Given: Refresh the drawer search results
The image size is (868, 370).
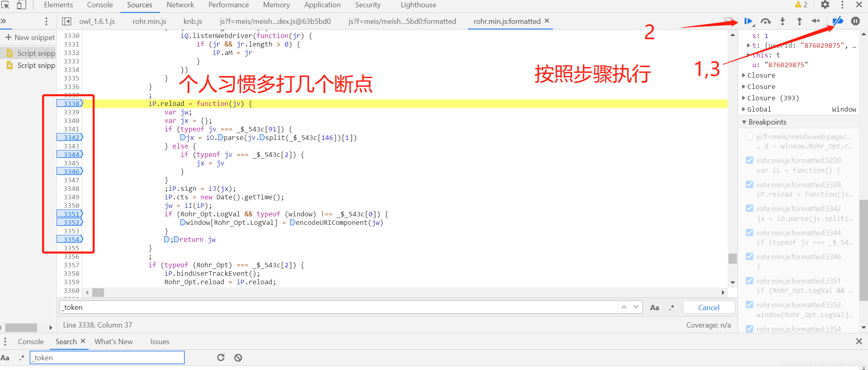Looking at the screenshot, I should coord(221,357).
